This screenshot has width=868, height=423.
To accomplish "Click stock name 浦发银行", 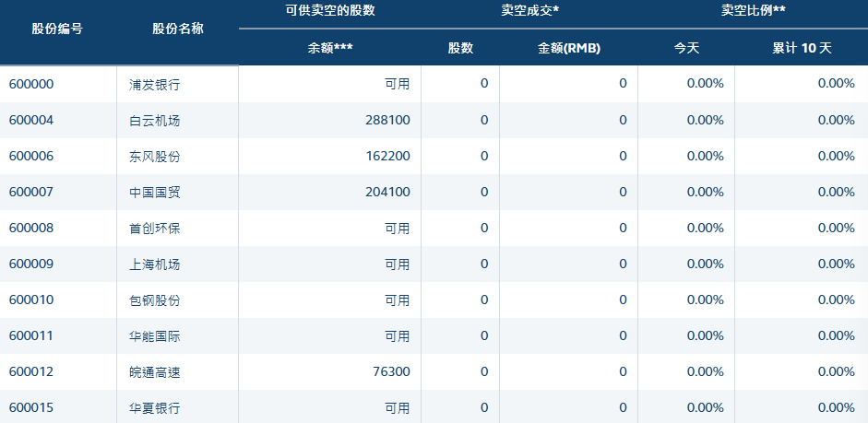I will tap(155, 85).
